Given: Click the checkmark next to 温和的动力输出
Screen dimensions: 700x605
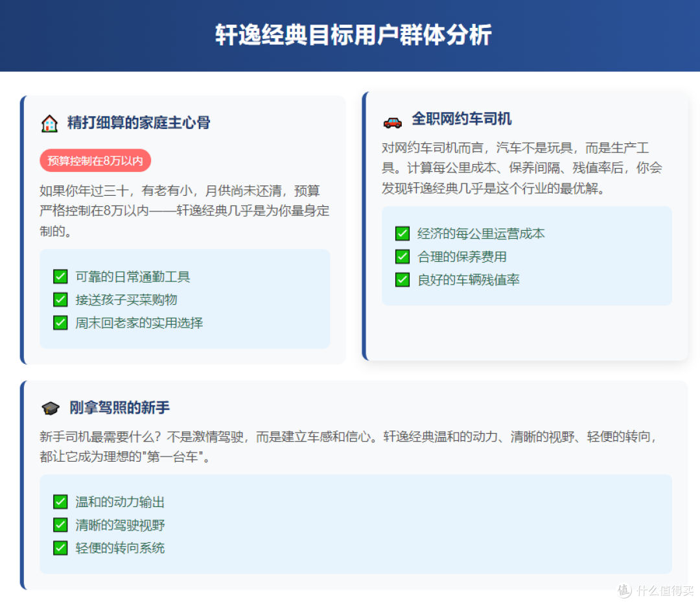Looking at the screenshot, I should [60, 502].
